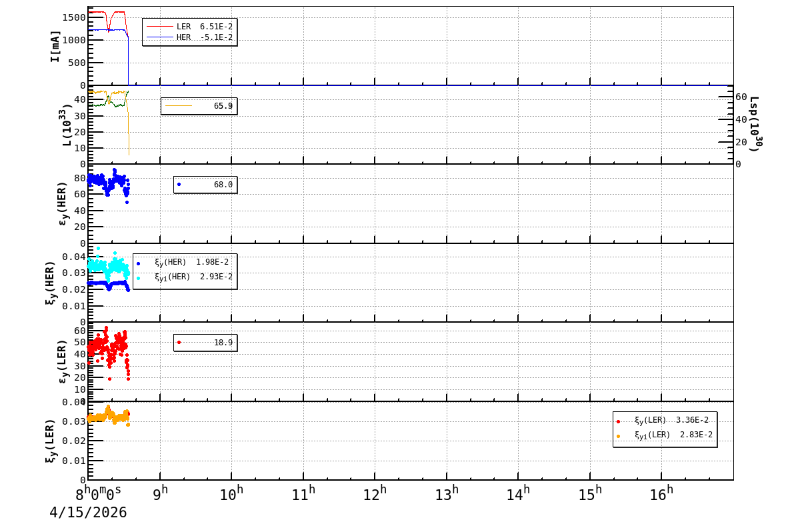Select the 68.0 legend value in the εy(HER) panel
The height and width of the screenshot is (532, 800).
[x=223, y=185]
